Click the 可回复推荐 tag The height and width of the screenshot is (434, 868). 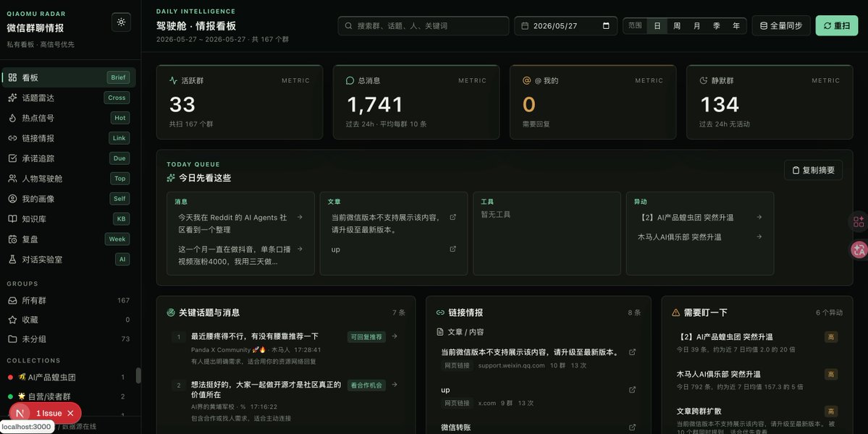tap(366, 336)
